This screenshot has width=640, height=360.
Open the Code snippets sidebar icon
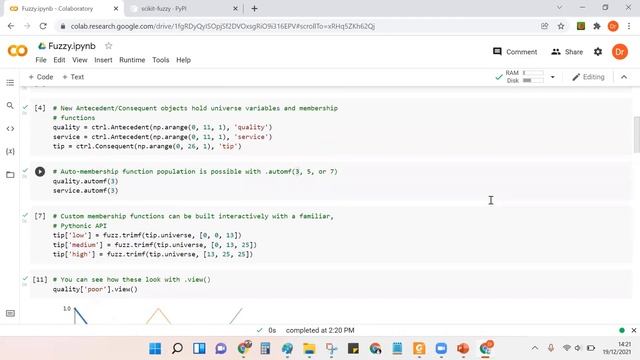pyautogui.click(x=10, y=129)
